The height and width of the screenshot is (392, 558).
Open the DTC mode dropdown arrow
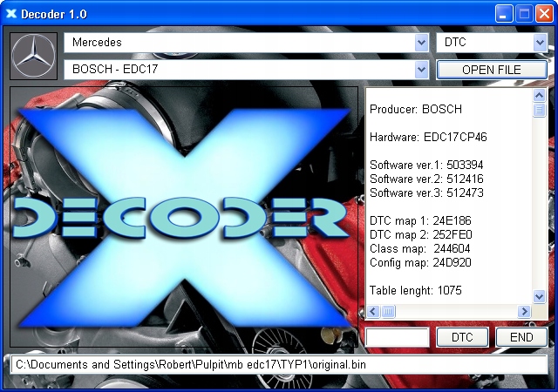[x=541, y=43]
